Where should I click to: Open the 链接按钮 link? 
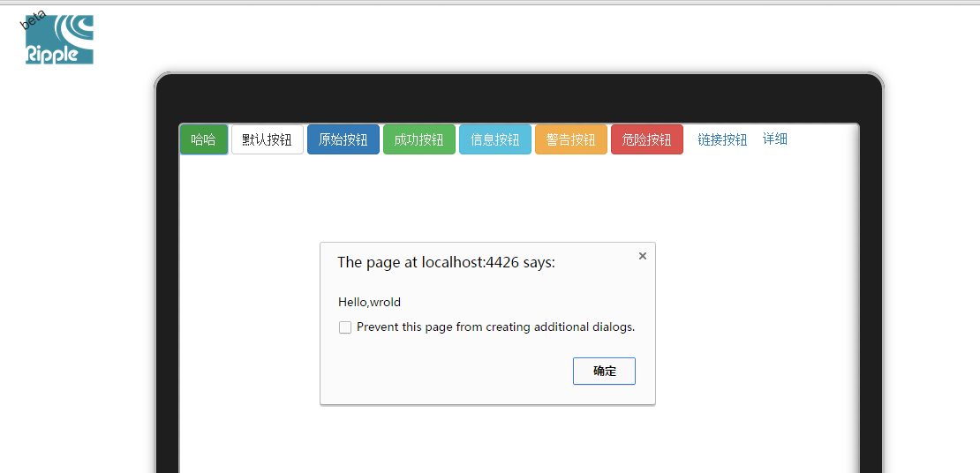tap(722, 139)
